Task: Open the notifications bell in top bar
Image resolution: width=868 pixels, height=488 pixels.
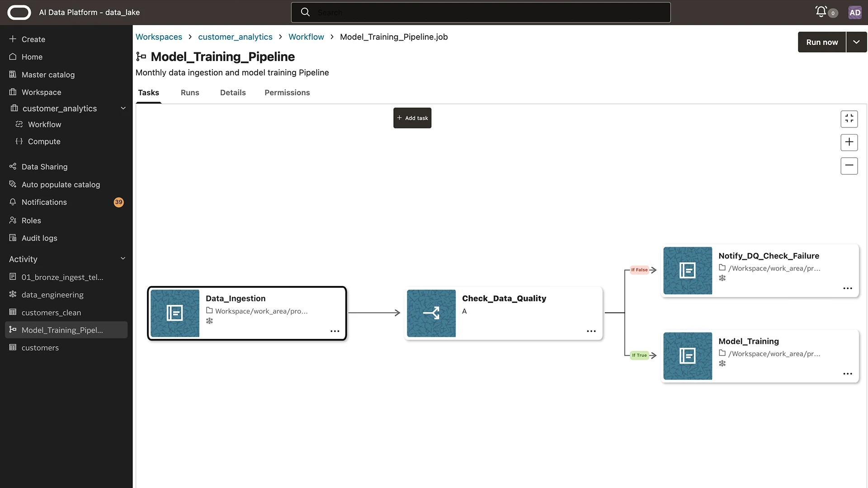Action: tap(821, 11)
